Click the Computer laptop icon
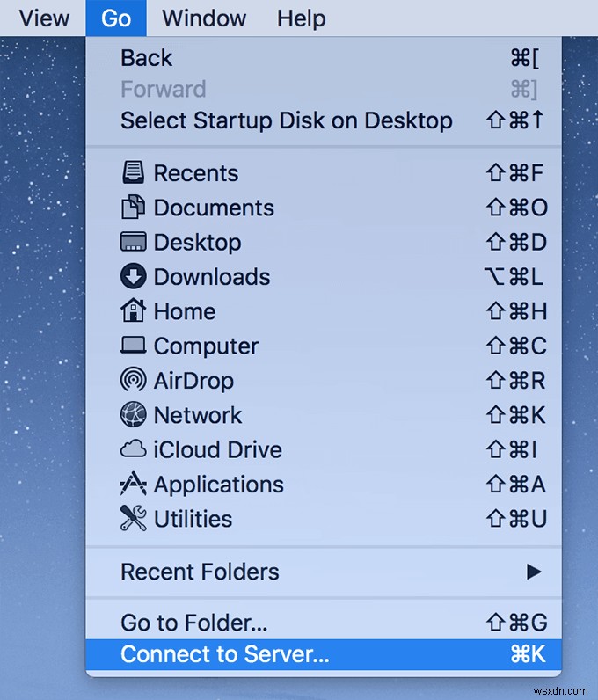 (x=133, y=346)
